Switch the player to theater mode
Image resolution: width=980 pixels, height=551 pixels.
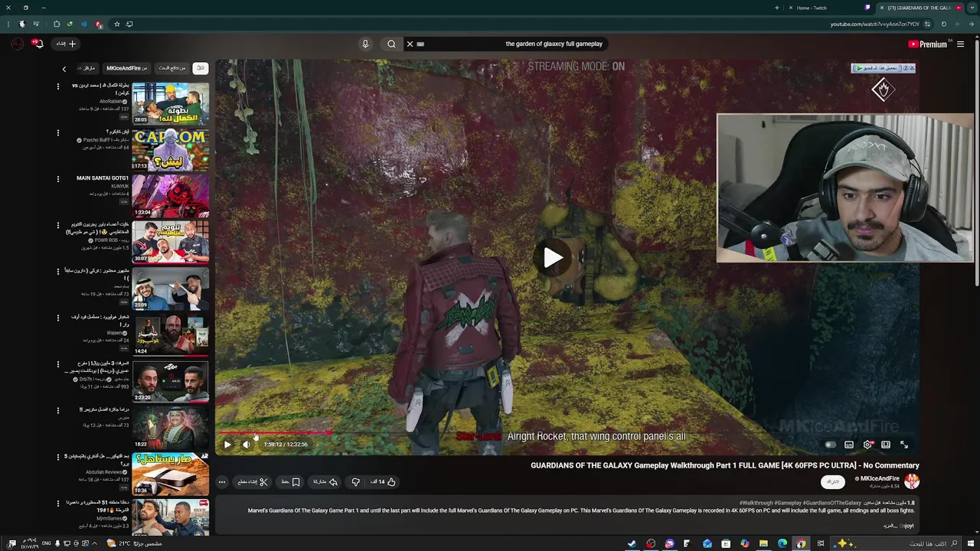click(886, 445)
